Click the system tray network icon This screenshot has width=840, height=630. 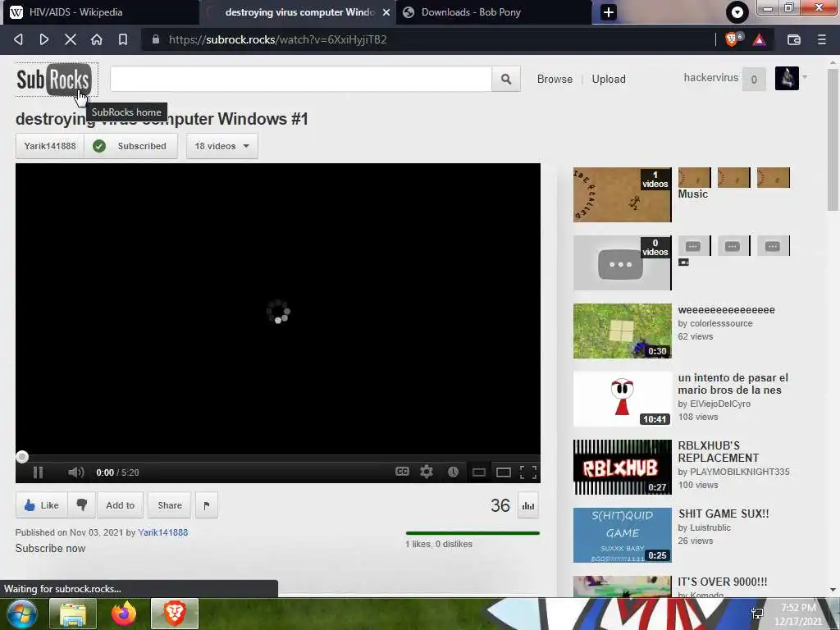757,614
